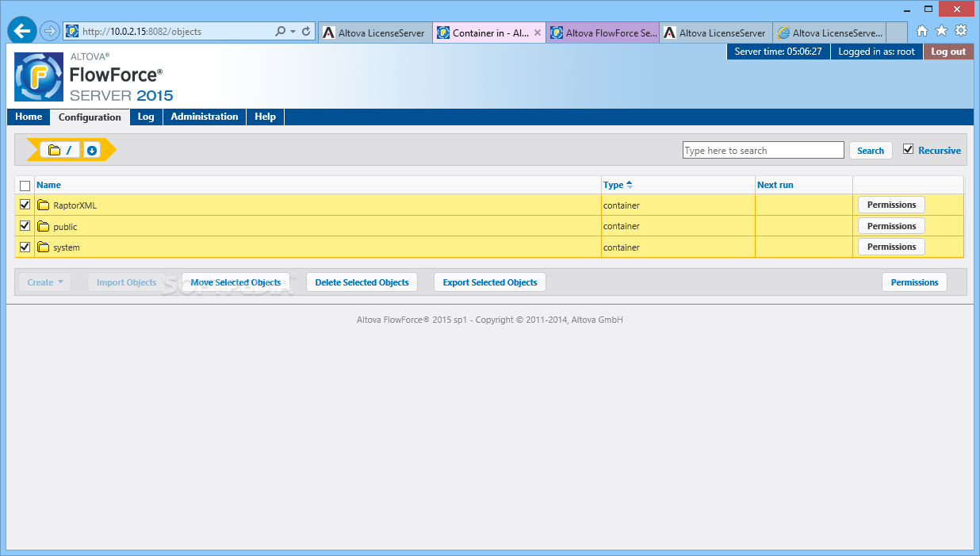980x556 pixels.
Task: Open the Help tab
Action: pyautogui.click(x=266, y=117)
